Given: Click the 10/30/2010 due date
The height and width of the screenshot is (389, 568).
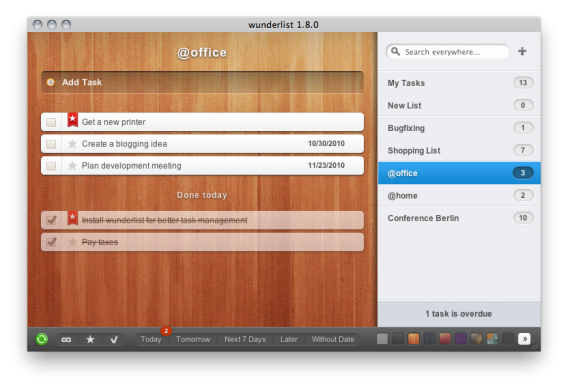Looking at the screenshot, I should (x=326, y=143).
